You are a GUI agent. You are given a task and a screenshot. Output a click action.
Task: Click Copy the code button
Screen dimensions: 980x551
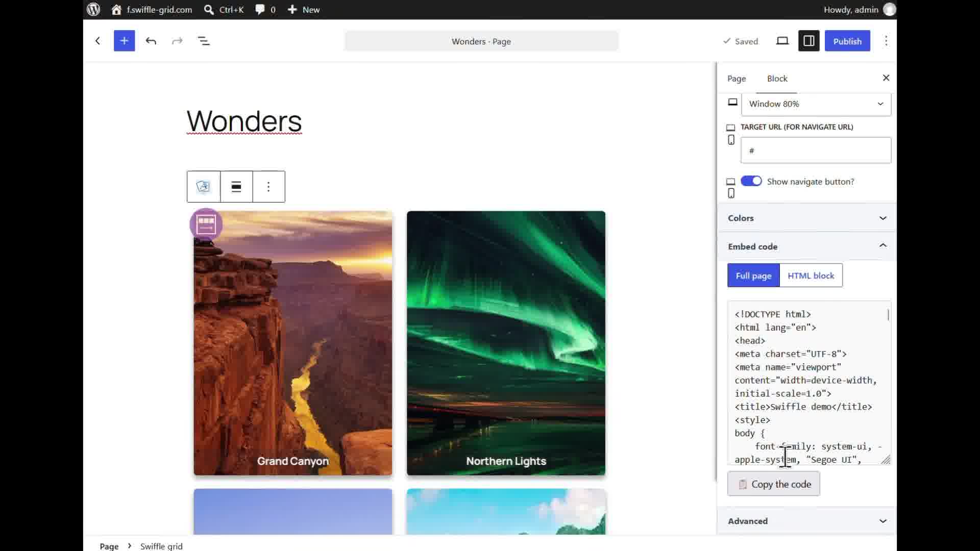tap(774, 484)
